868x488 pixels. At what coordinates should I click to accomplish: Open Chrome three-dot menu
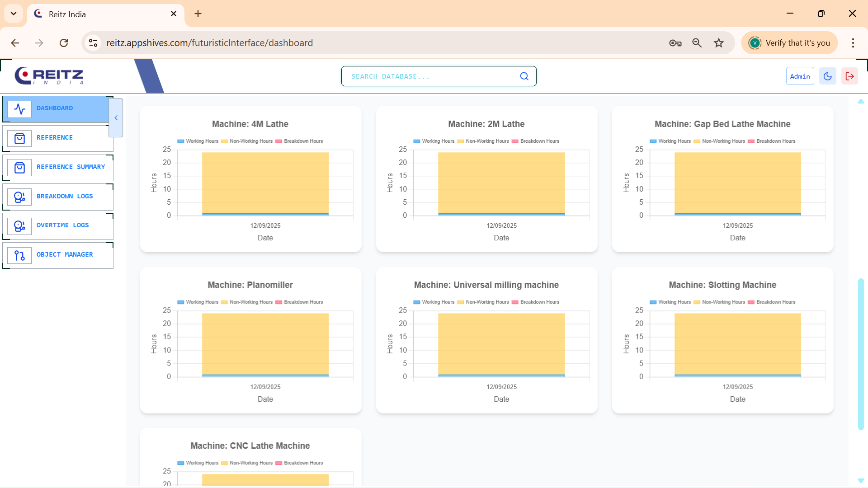point(853,43)
